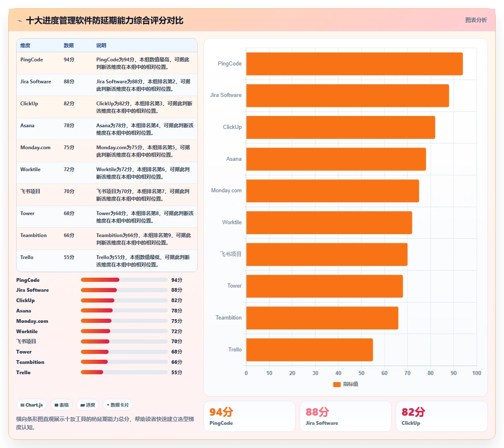Click the 飞书项目 bar in the bar chart
Image resolution: width=504 pixels, height=448 pixels.
coord(327,254)
